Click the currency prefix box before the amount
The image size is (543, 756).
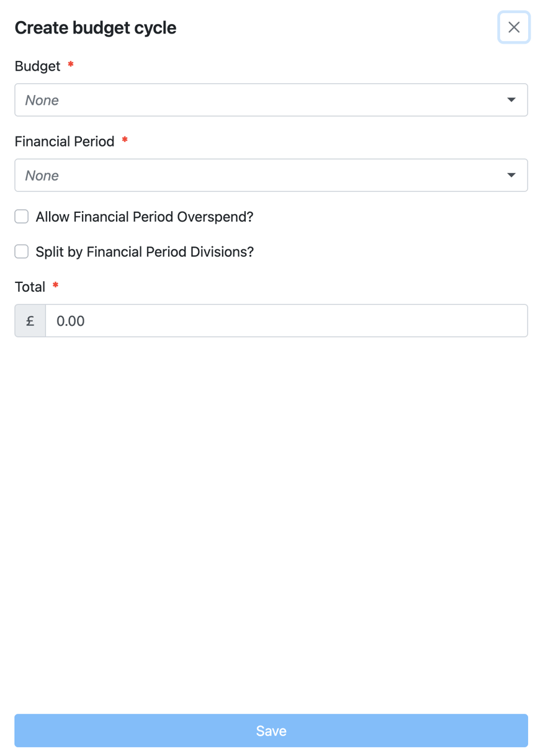point(30,320)
